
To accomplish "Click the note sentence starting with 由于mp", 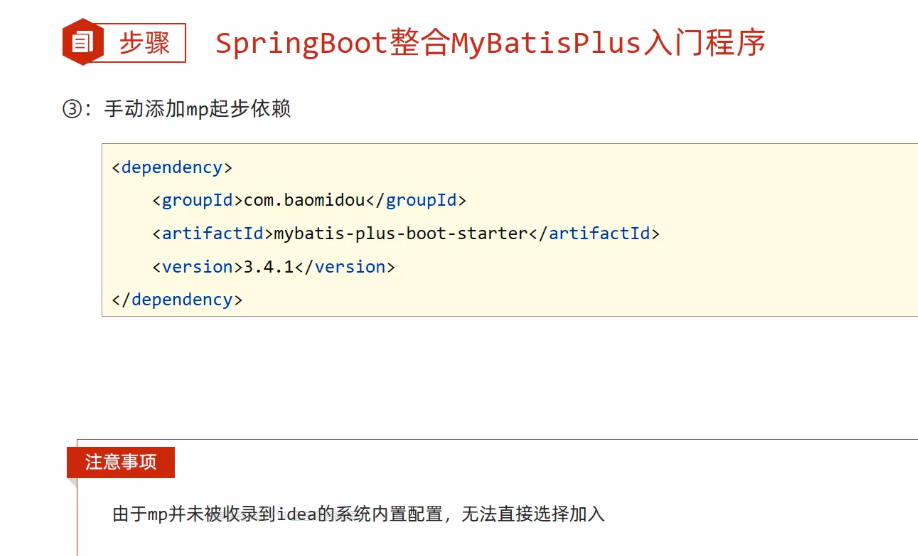I will click(x=359, y=515).
